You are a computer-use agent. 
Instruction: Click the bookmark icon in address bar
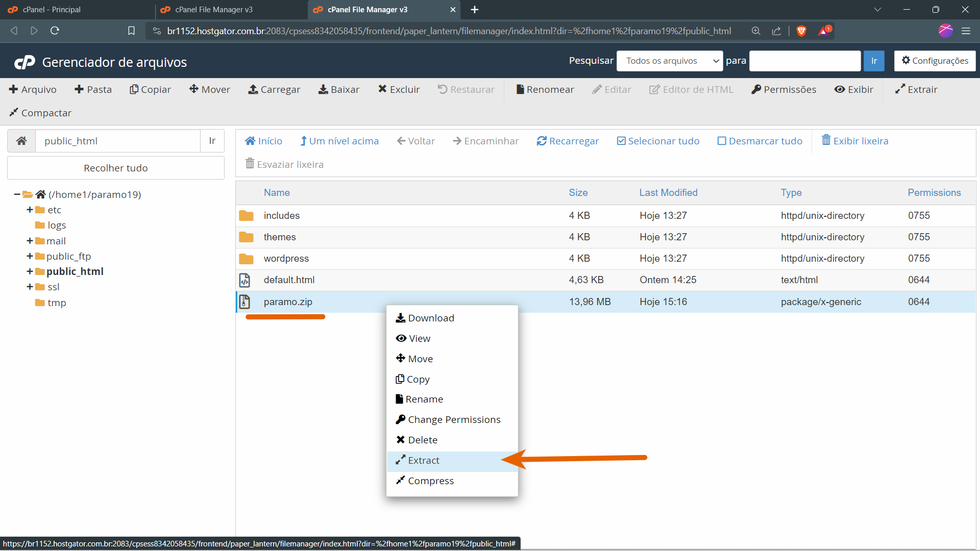click(x=131, y=31)
